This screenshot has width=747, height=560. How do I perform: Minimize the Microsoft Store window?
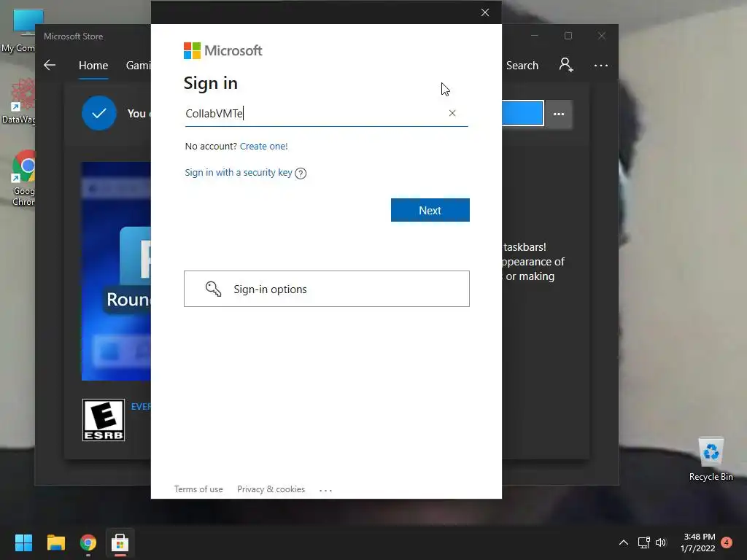click(x=535, y=36)
